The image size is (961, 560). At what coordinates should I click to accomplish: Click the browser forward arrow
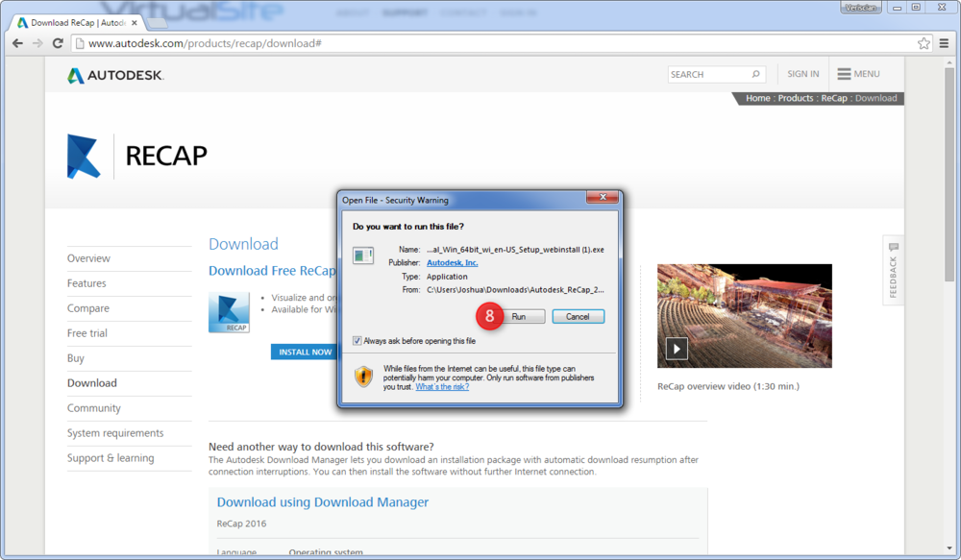pos(38,43)
